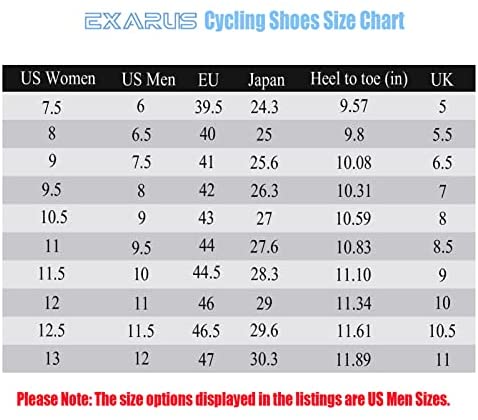Screen dimensions: 478x420
Task: Click US Men size 6.5 cell
Action: tap(141, 135)
